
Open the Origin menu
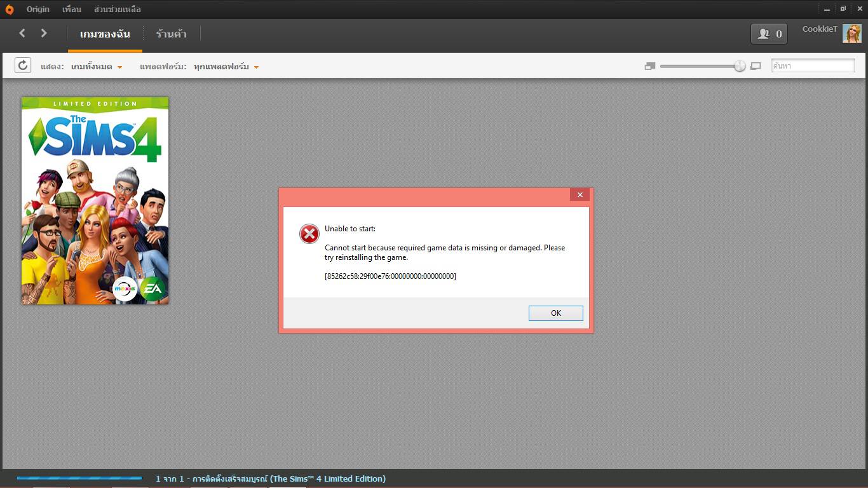38,10
